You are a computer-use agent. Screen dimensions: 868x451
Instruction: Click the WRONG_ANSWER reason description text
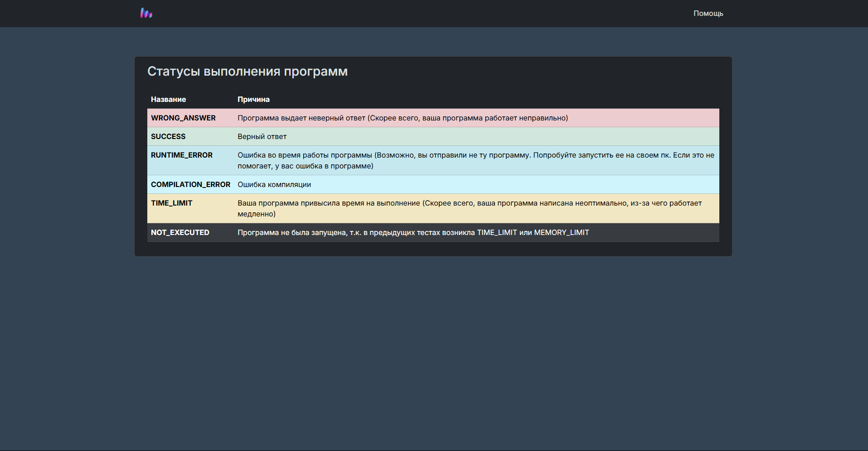tap(402, 118)
